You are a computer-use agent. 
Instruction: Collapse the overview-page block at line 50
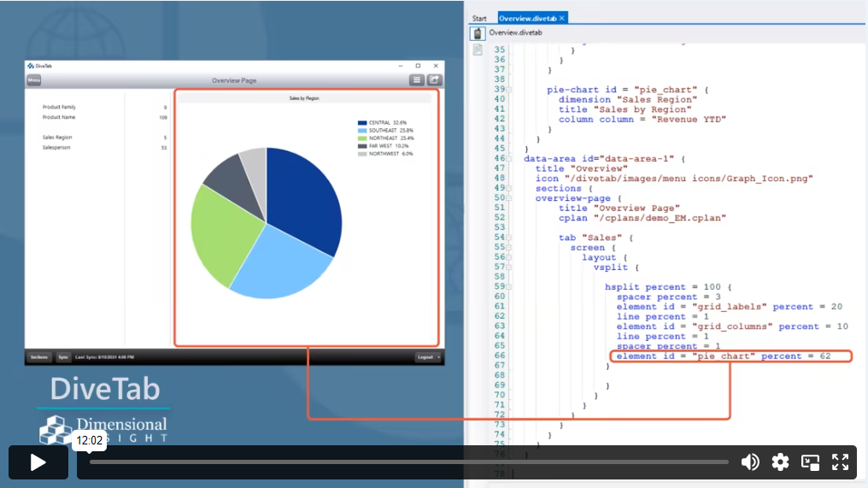pyautogui.click(x=508, y=198)
